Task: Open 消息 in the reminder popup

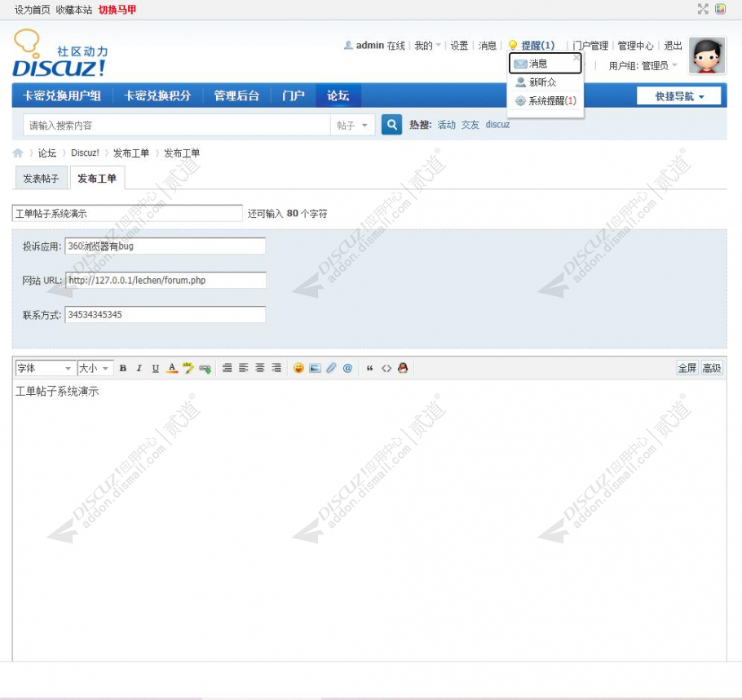Action: click(x=545, y=64)
